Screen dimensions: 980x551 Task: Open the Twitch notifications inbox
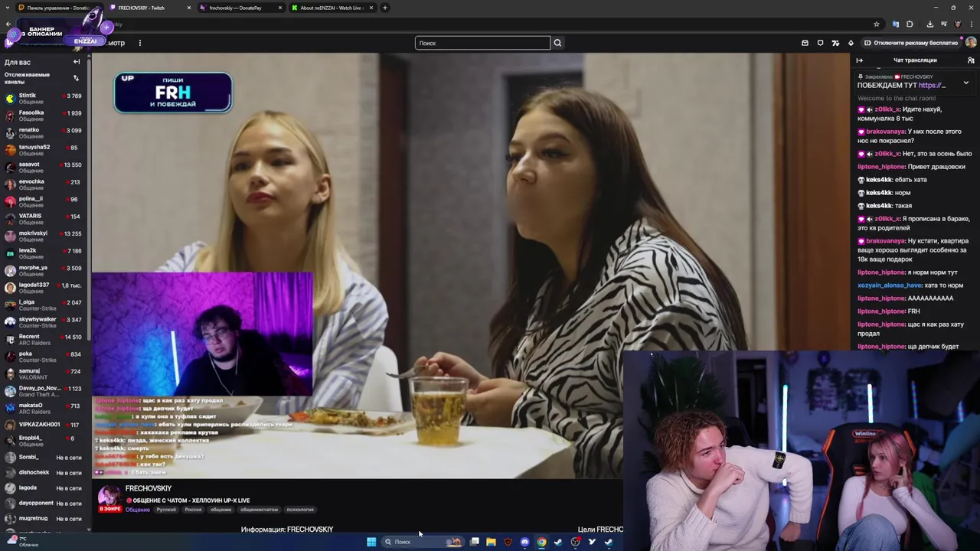pos(805,43)
